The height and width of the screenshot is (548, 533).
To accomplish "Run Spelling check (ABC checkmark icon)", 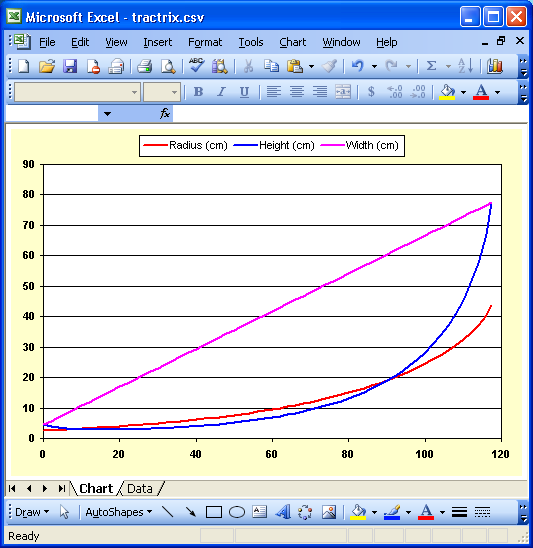I will (x=196, y=65).
